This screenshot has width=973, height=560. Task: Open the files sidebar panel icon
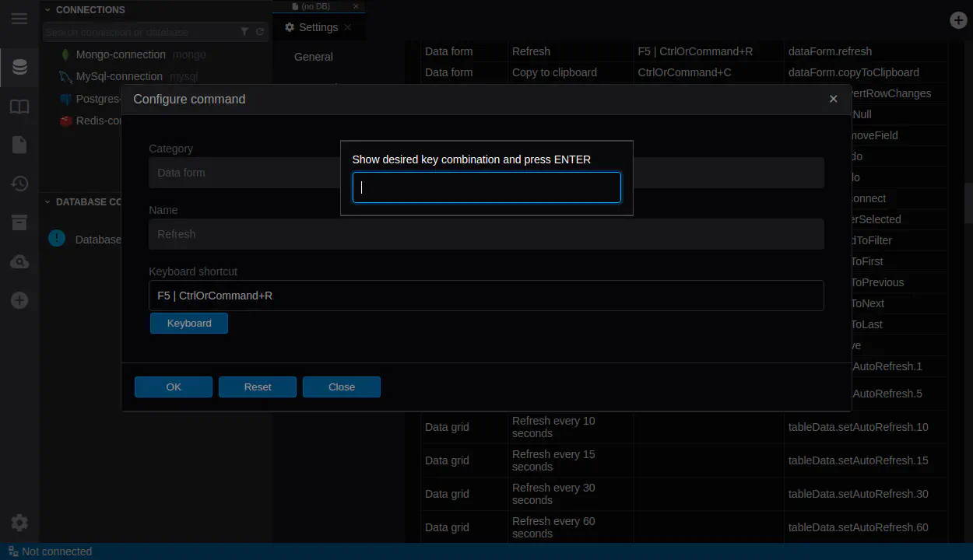[19, 145]
